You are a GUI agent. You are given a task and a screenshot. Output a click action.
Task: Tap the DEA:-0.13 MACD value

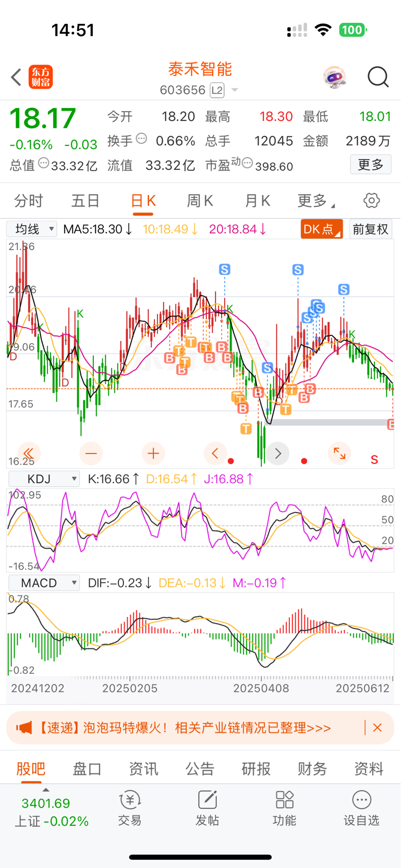(x=192, y=583)
